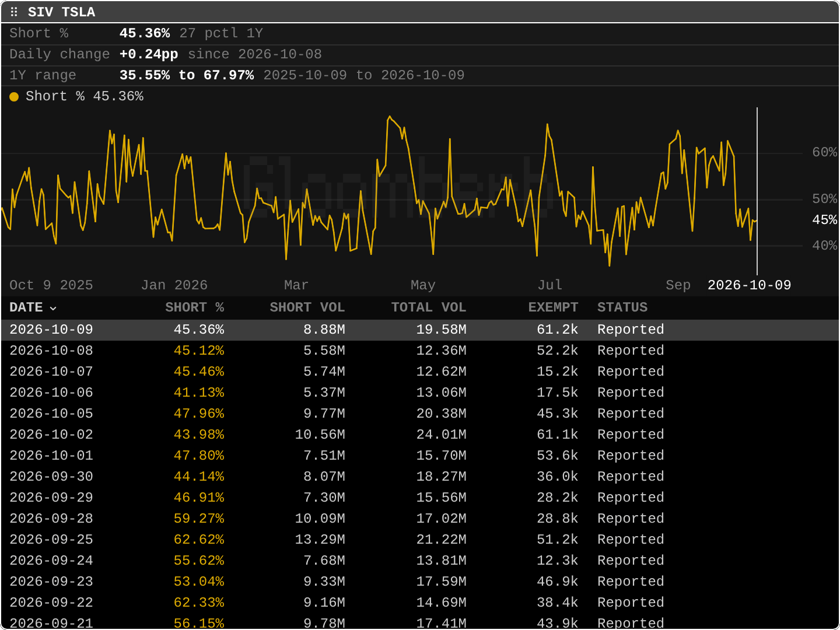Screen dimensions: 840x630
Task: Click the 62.33% short percent value
Action: 199,603
